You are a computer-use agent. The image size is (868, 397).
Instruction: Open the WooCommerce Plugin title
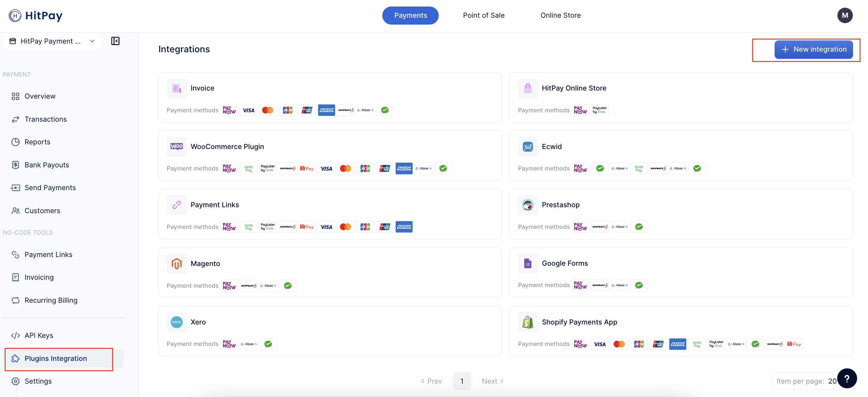coord(227,147)
